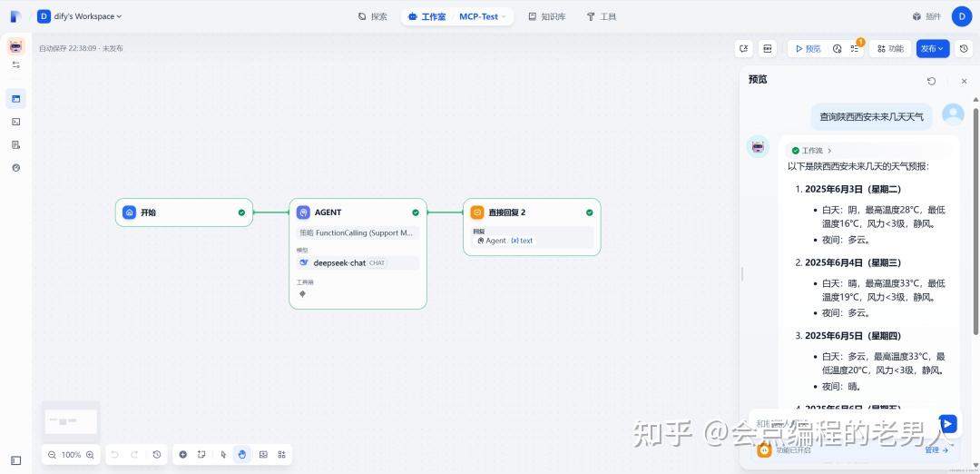Zoom in the canvas
Screen dimensions: 980x474
tap(90, 455)
